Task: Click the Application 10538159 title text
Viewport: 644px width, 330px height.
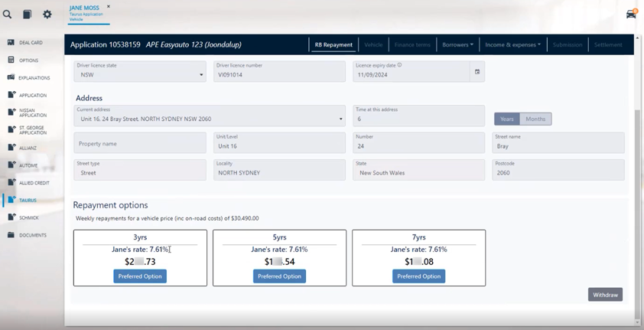Action: (105, 44)
